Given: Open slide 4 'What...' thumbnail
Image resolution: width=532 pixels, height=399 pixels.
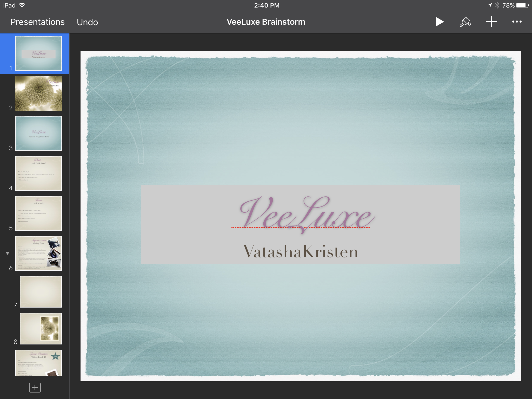Looking at the screenshot, I should click(x=38, y=173).
